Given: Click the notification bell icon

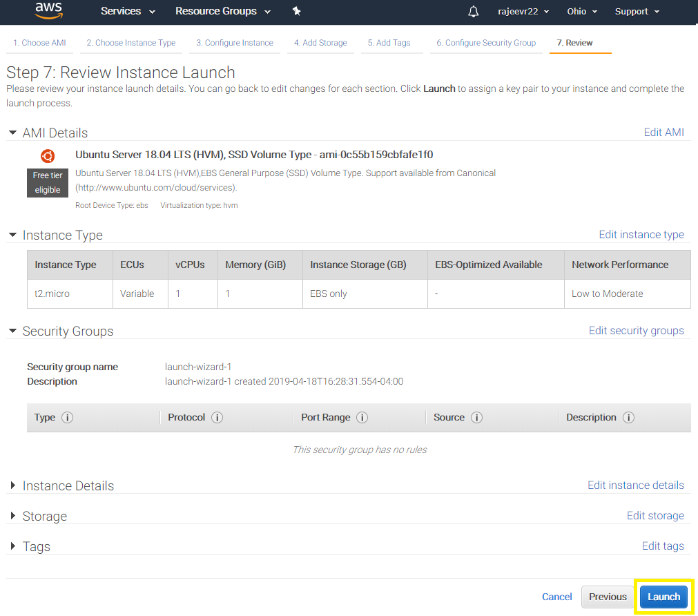Looking at the screenshot, I should click(473, 11).
